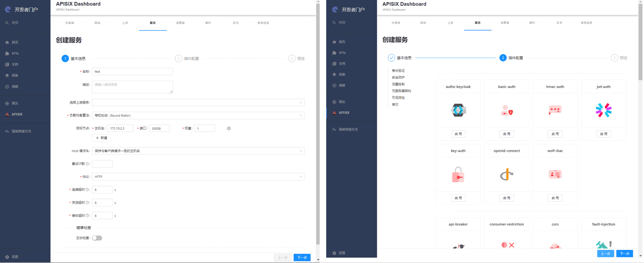Viewport: 644px width, 263px height.
Task: Click the 发送超时 input field
Action: [102, 203]
